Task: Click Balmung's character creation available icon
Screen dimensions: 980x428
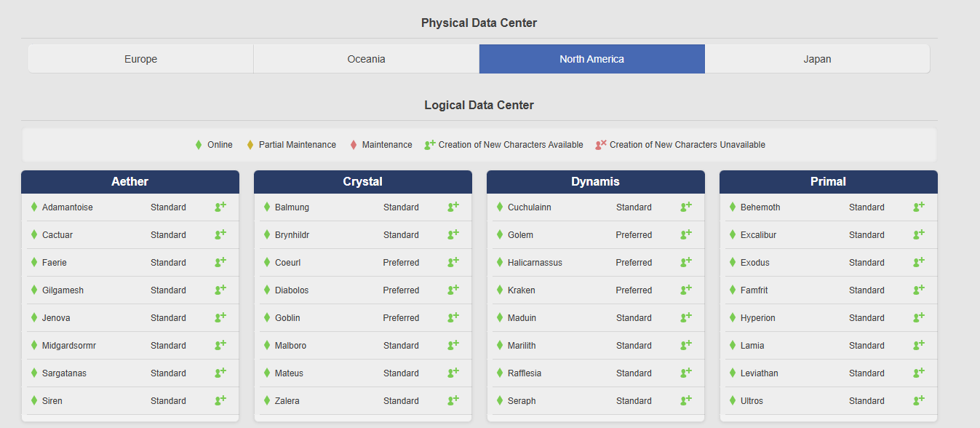Action: tap(453, 207)
